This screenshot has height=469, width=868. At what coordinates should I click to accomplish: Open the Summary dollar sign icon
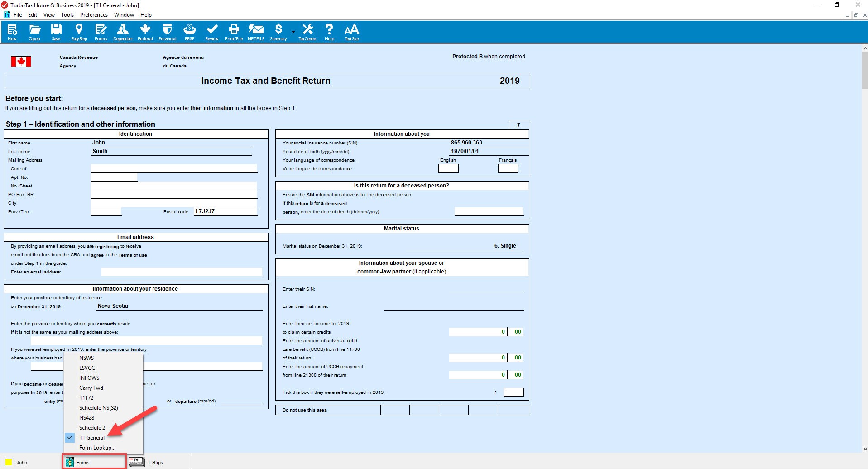278,32
